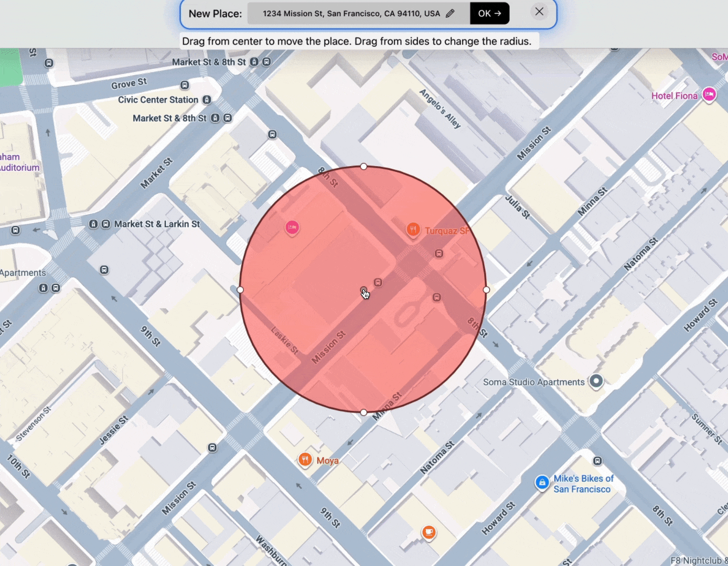728x566 pixels.
Task: Click the transit stop icon below Market St & Larkin St
Action: point(104,270)
